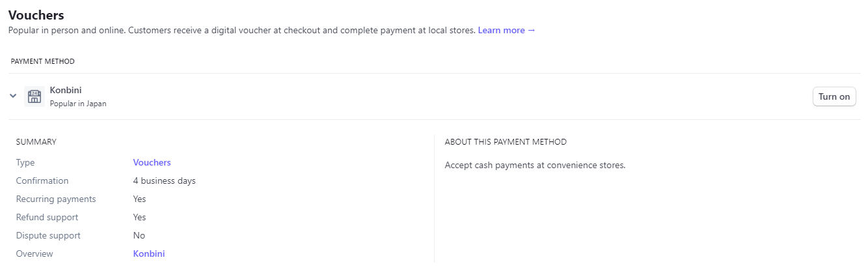Open the Vouchers type link in summary
The image size is (868, 275).
pyautogui.click(x=152, y=162)
